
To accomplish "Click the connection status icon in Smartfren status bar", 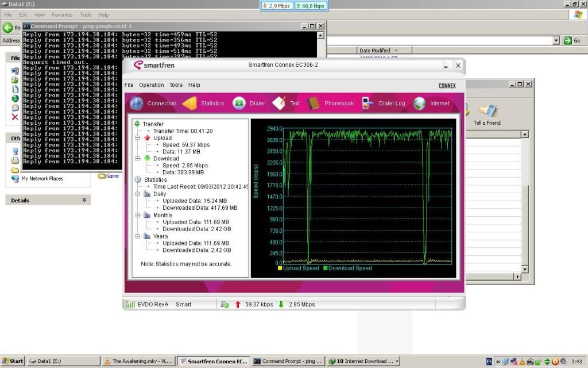I will (x=225, y=304).
